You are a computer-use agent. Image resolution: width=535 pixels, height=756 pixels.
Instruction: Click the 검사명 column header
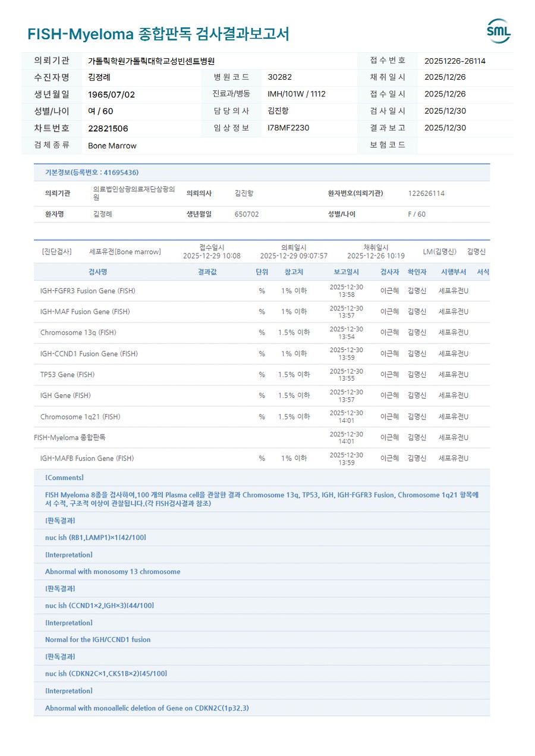coord(97,272)
